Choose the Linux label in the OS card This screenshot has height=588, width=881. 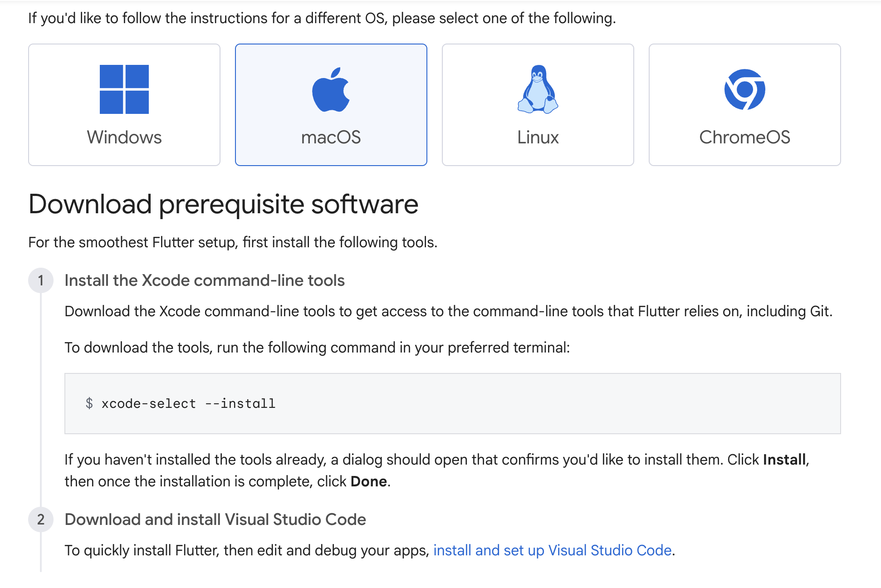[538, 137]
